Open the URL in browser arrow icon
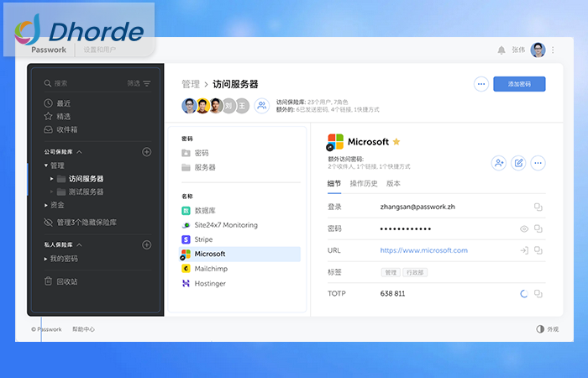This screenshot has height=378, width=588. click(x=524, y=250)
